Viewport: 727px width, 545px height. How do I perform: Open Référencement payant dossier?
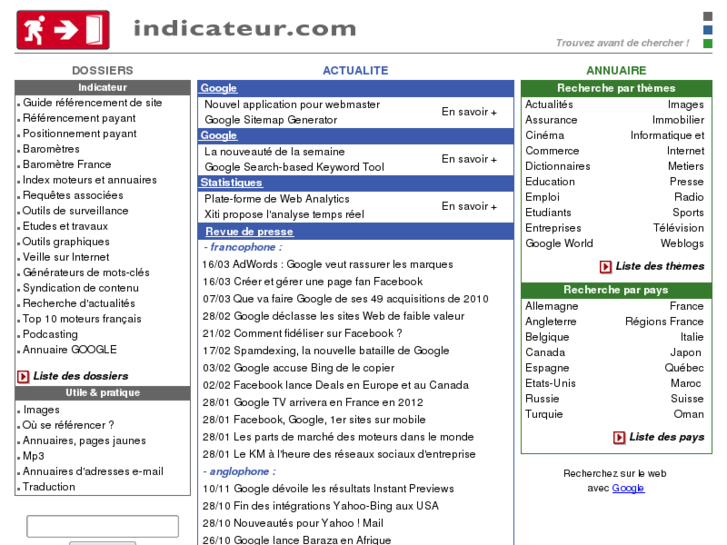pyautogui.click(x=79, y=118)
